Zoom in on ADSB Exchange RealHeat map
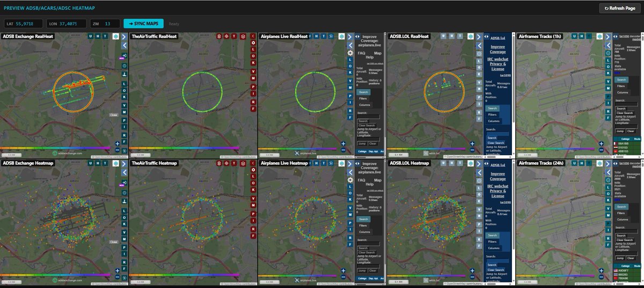Screen dimensions: 644x288 pos(117,143)
